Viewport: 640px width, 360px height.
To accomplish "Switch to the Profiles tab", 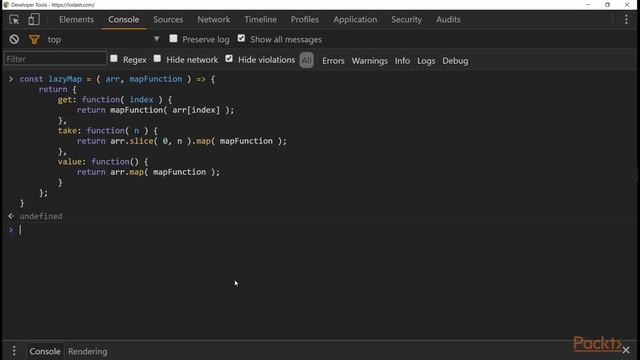I will 304,19.
